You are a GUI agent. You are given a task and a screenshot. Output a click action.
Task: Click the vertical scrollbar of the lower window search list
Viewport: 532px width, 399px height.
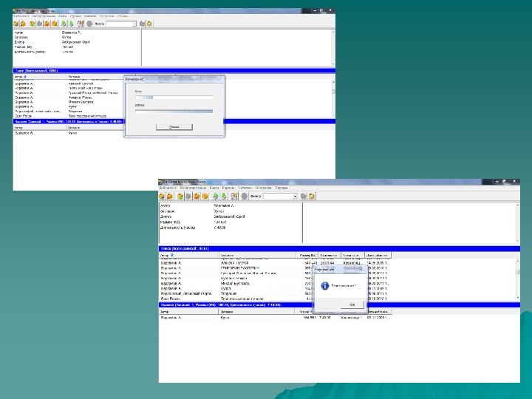[x=518, y=279]
